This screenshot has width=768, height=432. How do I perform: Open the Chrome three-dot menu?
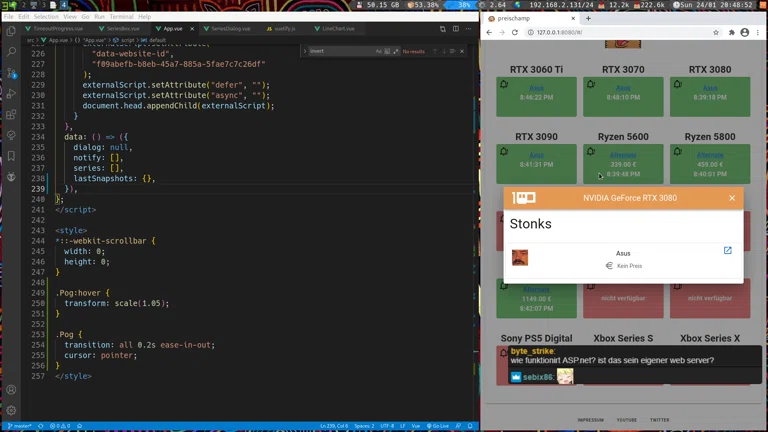point(757,33)
